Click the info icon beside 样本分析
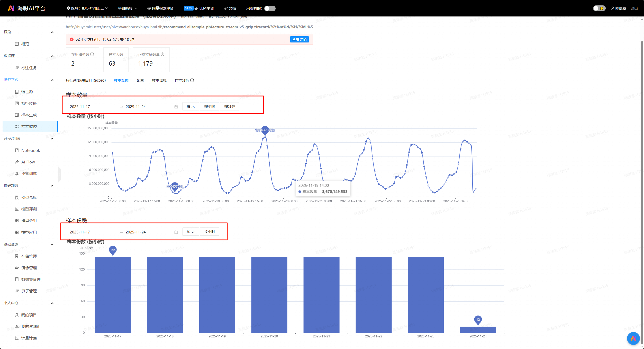The width and height of the screenshot is (644, 349). [192, 80]
